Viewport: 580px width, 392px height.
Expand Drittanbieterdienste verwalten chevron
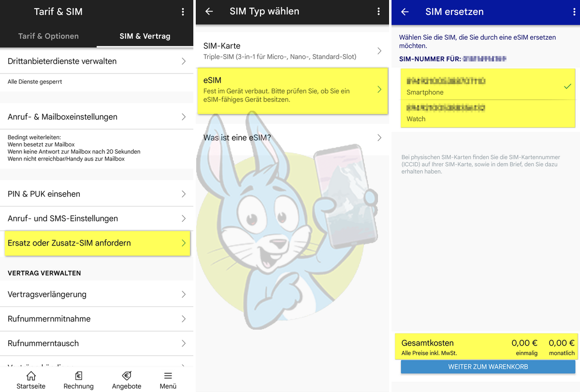tap(184, 61)
